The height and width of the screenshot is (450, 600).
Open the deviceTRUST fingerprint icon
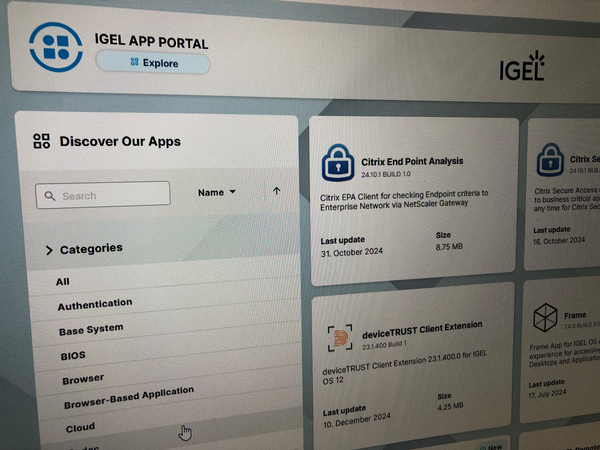pyautogui.click(x=340, y=338)
